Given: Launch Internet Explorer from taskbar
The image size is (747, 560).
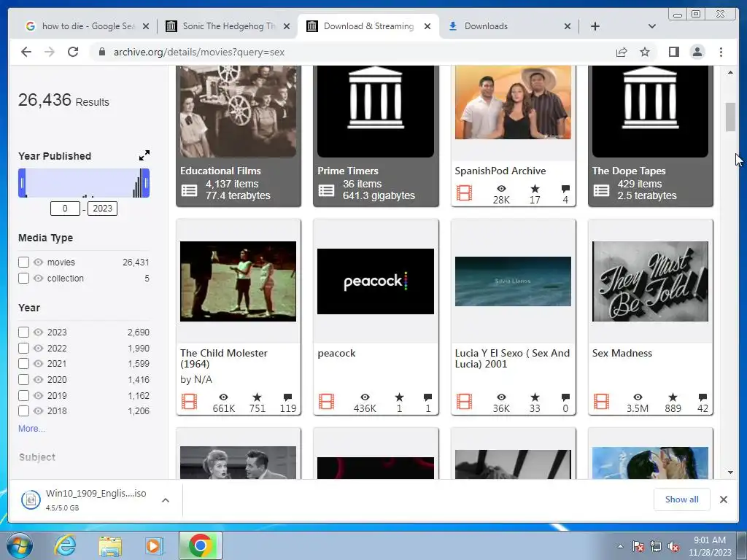Looking at the screenshot, I should click(65, 545).
